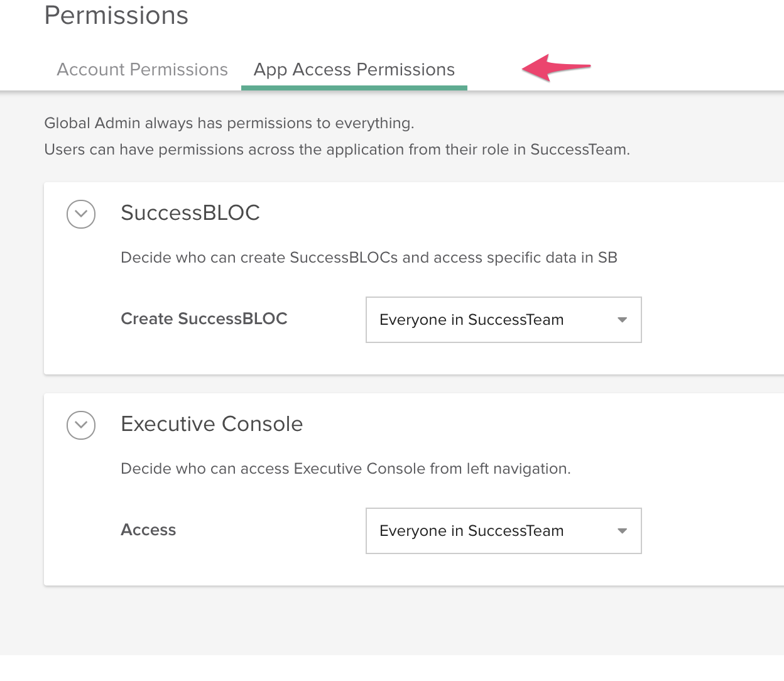This screenshot has width=784, height=681.
Task: Click the "Users can have permissions across" text
Action: tap(337, 150)
